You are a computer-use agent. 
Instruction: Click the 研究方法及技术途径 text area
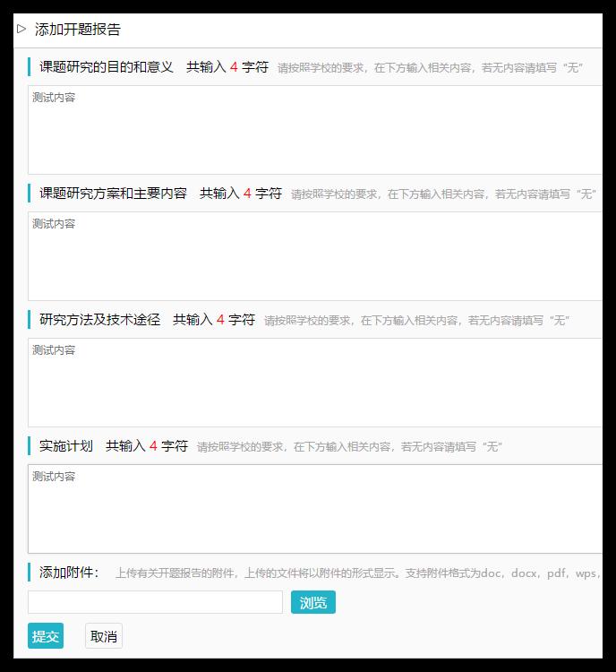[315, 383]
